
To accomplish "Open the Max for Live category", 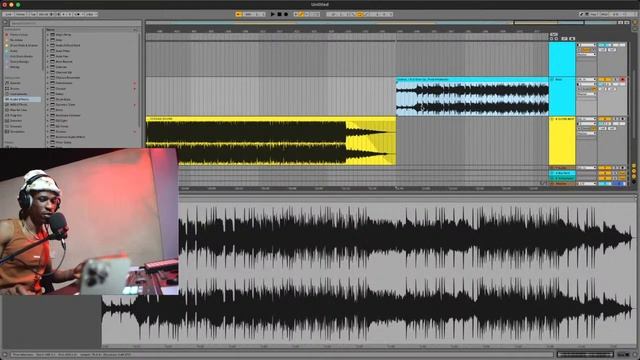I will [18, 110].
